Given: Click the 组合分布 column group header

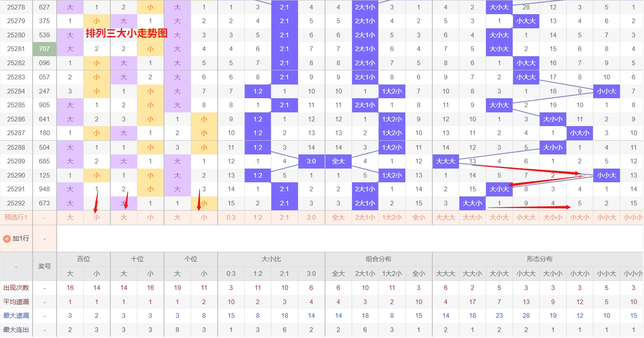Looking at the screenshot, I should coord(378,259).
